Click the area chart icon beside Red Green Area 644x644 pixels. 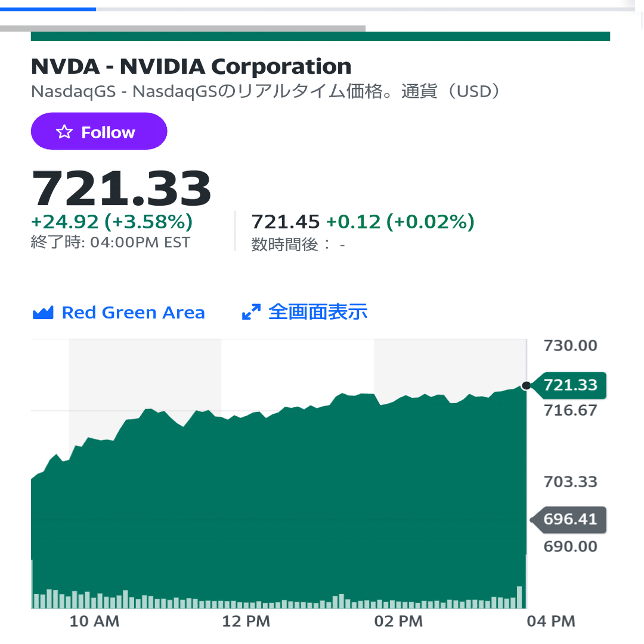(43, 312)
